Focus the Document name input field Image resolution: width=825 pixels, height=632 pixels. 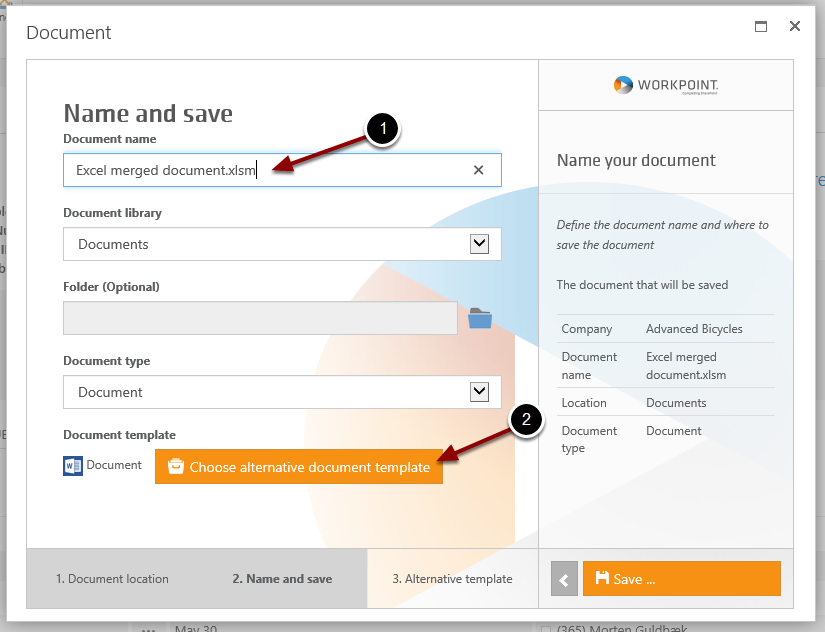pos(282,170)
